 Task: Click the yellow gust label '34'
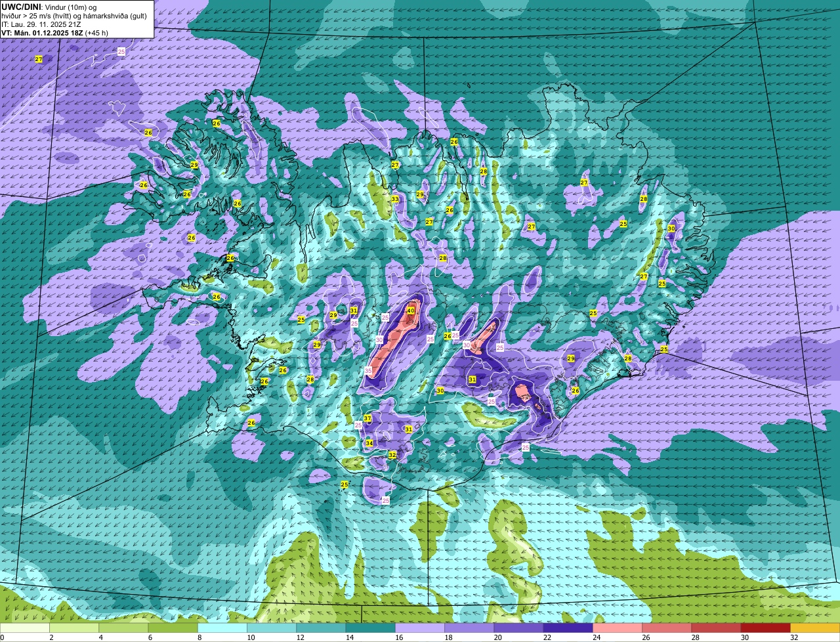coord(369,443)
